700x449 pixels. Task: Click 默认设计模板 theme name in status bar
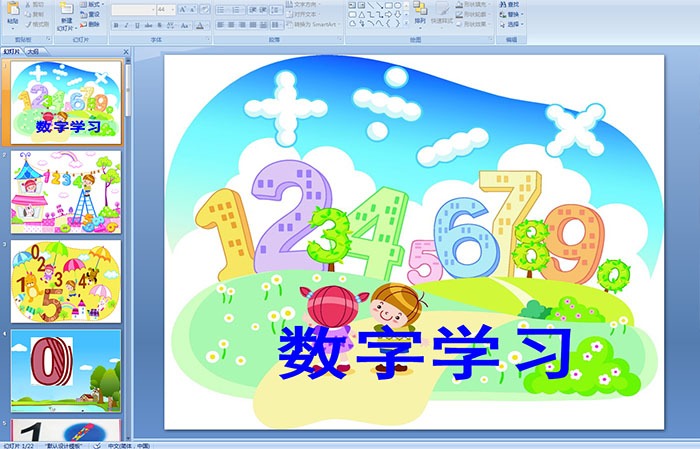[x=64, y=446]
